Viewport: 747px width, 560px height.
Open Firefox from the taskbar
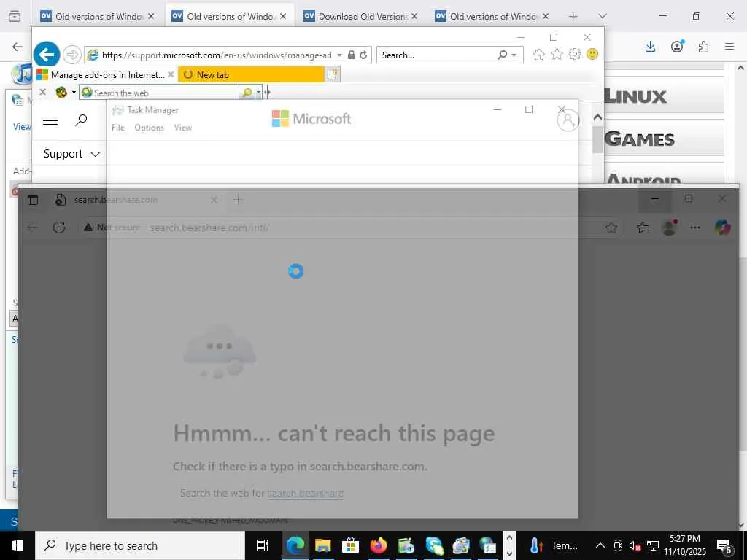[379, 545]
